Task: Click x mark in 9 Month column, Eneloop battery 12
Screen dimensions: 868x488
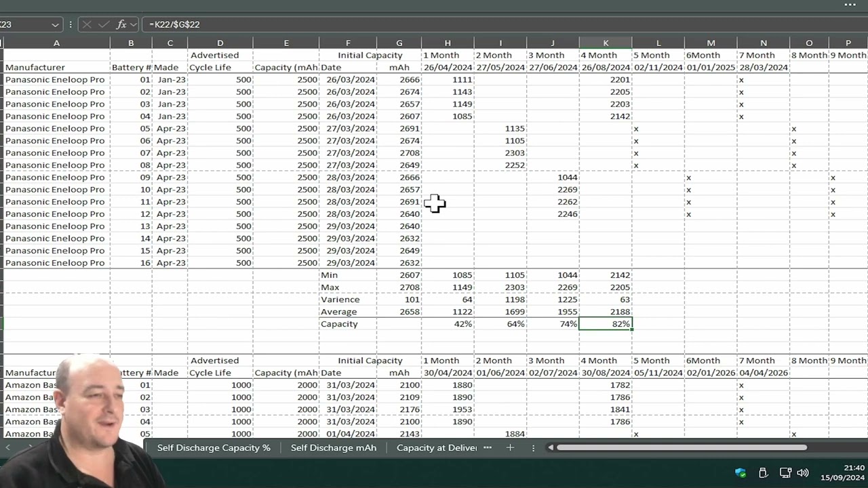Action: [x=833, y=214]
